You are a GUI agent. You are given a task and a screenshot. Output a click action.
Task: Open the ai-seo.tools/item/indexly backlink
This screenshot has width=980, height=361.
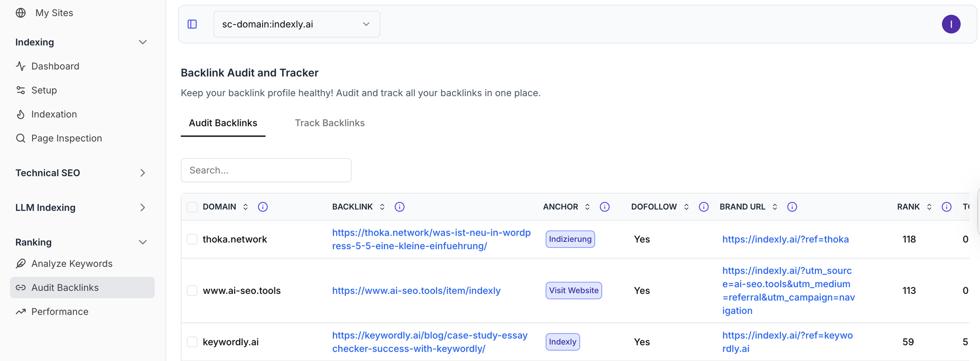[416, 290]
